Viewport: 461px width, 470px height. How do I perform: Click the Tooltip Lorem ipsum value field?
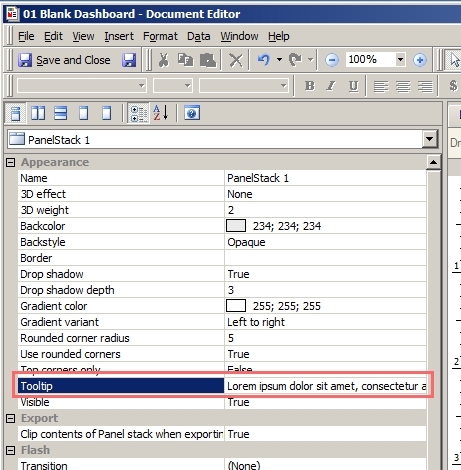325,386
